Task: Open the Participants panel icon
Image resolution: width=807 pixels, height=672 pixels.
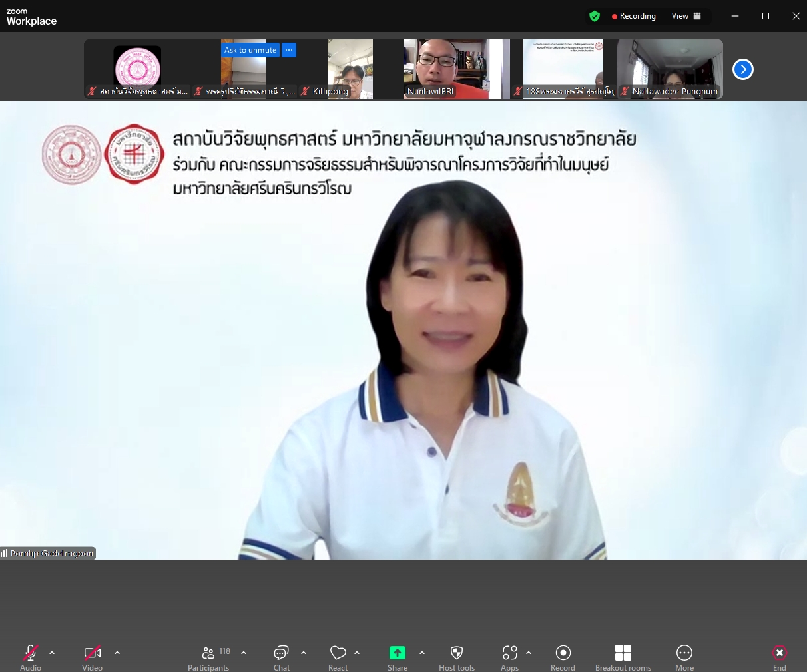Action: pyautogui.click(x=208, y=653)
